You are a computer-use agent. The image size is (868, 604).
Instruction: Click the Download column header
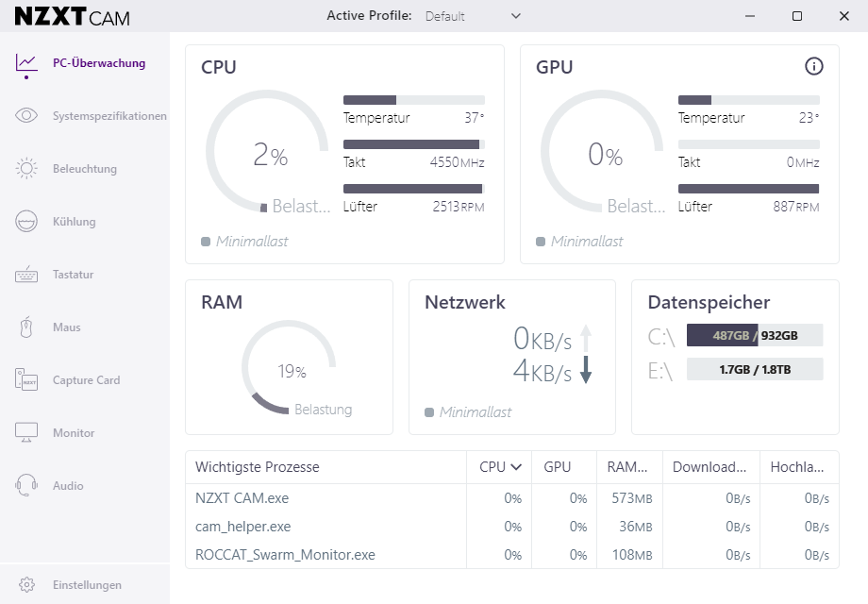click(710, 467)
